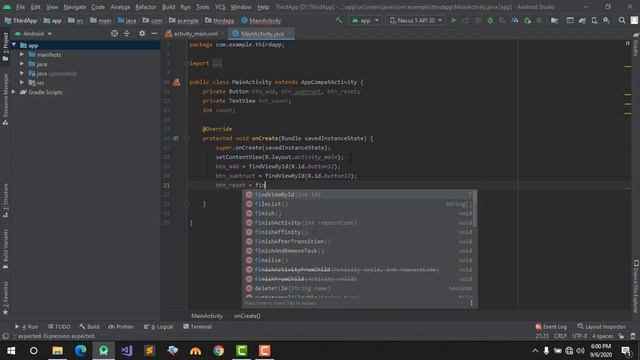
Task: Open run configuration app dropdown
Action: [365, 20]
